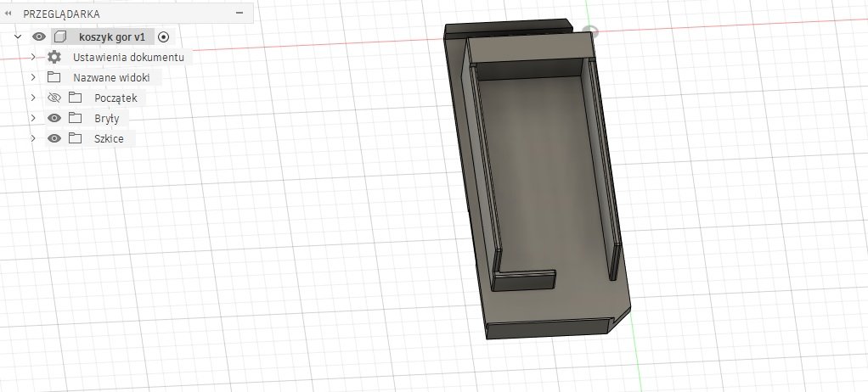
Task: Hide the koszyk gor v1 component
Action: tap(38, 36)
